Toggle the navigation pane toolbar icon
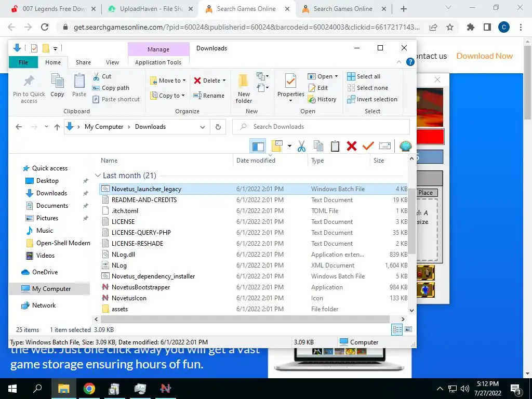Screen dimensions: 532x399 [258, 146]
